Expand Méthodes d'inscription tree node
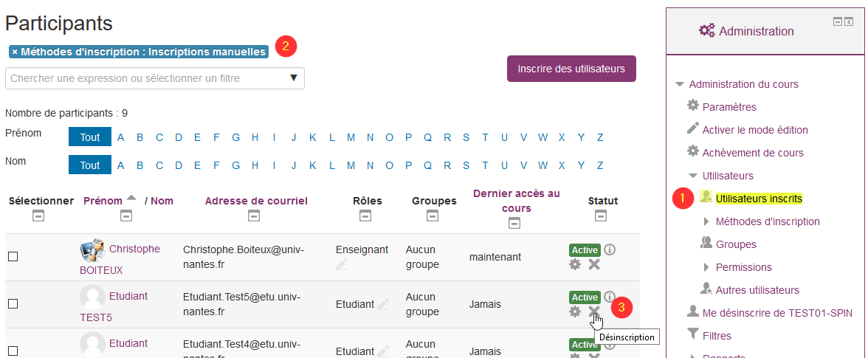Screen dimensions: 868x358 706,221
